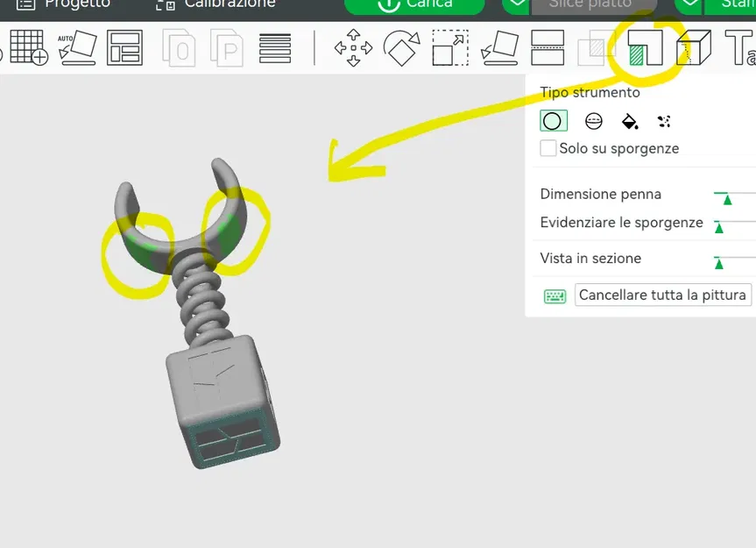Image resolution: width=756 pixels, height=548 pixels.
Task: Select the circle brush tool type
Action: pos(553,121)
